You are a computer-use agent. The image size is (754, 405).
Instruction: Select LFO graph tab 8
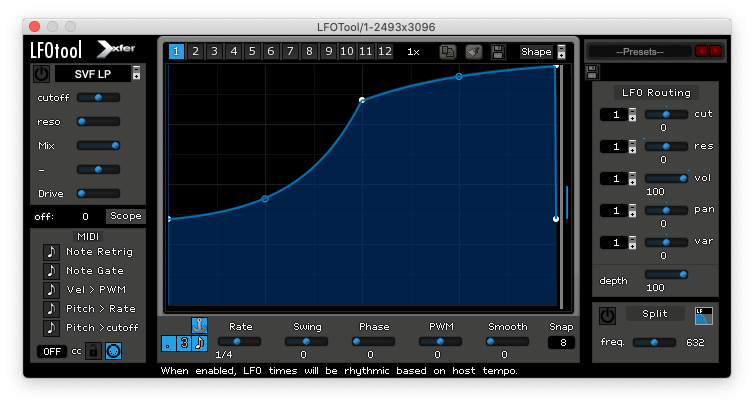[x=309, y=51]
